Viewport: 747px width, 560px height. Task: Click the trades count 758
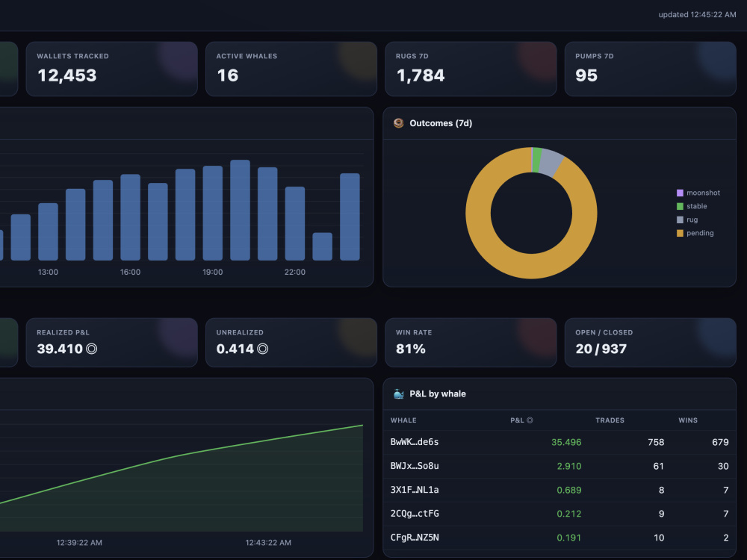[x=656, y=442]
